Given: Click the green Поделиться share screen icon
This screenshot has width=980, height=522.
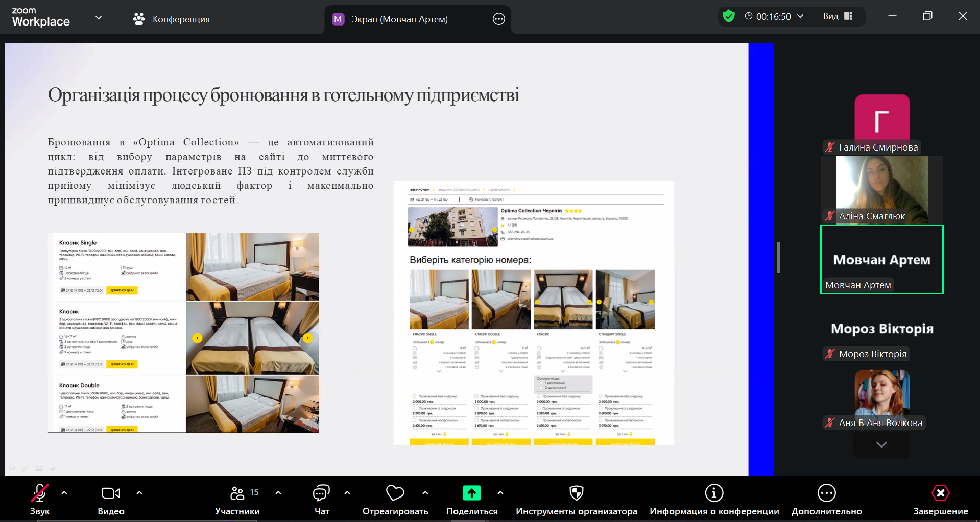Looking at the screenshot, I should coord(471,493).
